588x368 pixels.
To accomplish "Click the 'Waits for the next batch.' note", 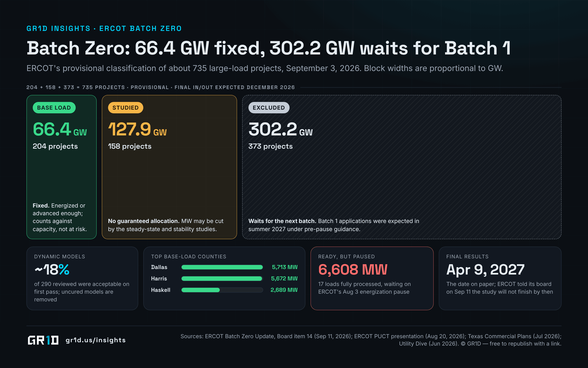I will click(x=334, y=225).
